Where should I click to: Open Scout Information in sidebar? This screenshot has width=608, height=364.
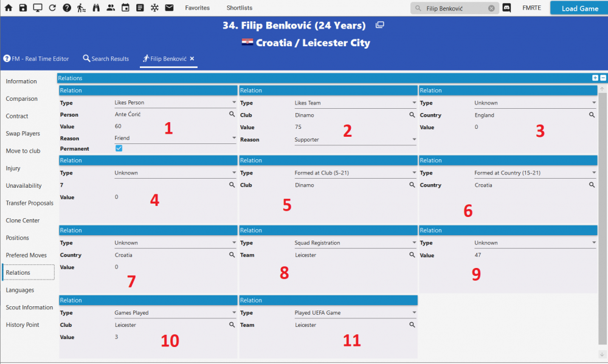point(29,307)
